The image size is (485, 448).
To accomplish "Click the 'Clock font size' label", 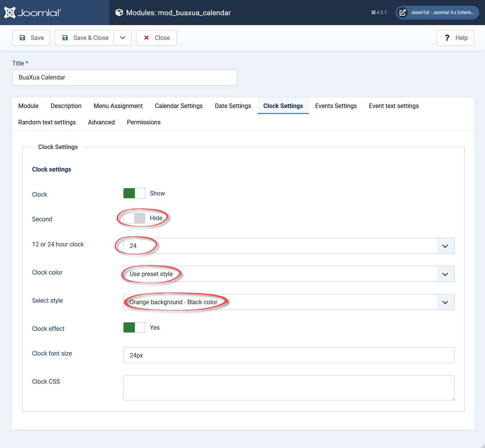I will pos(52,353).
